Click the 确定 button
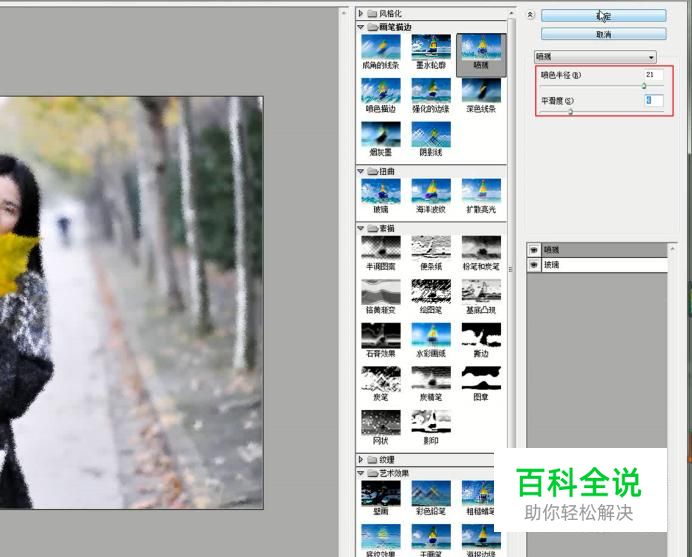The image size is (692, 557). [x=603, y=16]
